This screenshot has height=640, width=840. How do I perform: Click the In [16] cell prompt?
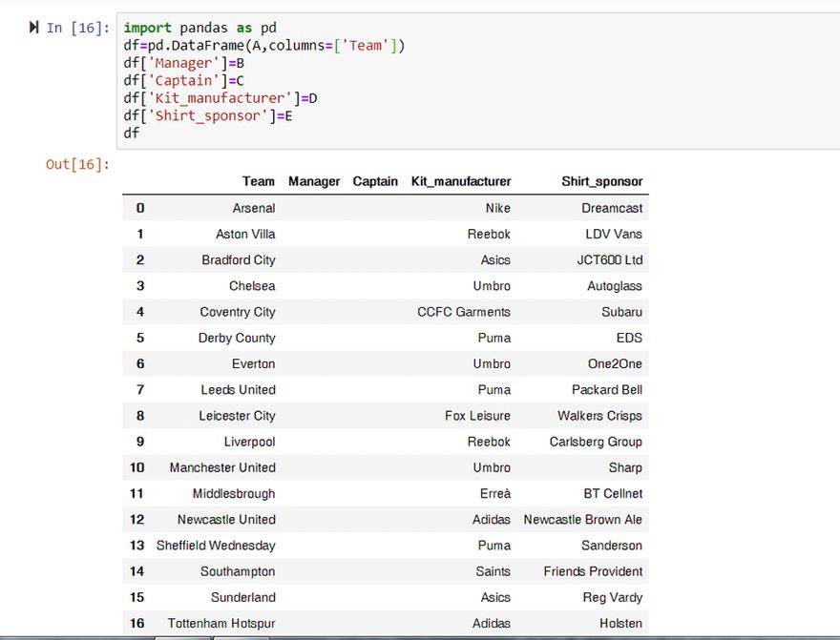pos(79,29)
